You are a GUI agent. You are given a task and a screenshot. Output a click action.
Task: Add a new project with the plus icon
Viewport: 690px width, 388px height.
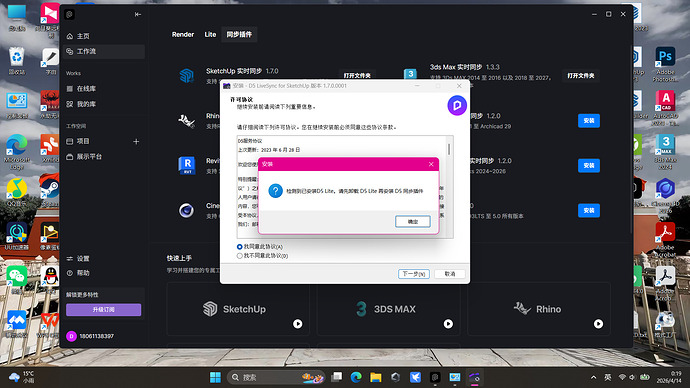(x=136, y=141)
